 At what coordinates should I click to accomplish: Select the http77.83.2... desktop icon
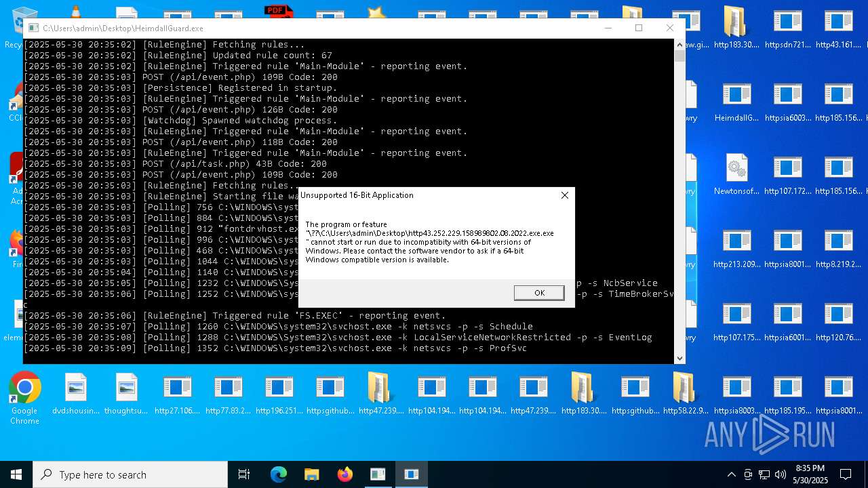tap(228, 394)
